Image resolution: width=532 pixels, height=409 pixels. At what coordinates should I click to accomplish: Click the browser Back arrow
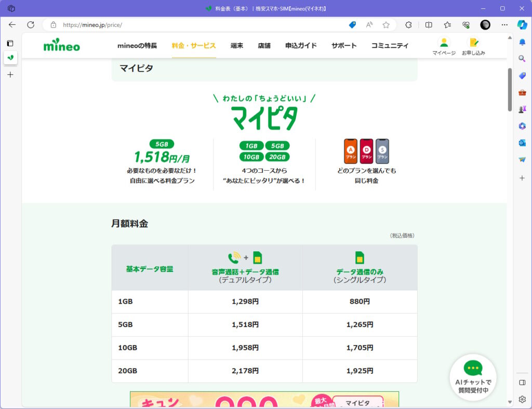(x=12, y=25)
